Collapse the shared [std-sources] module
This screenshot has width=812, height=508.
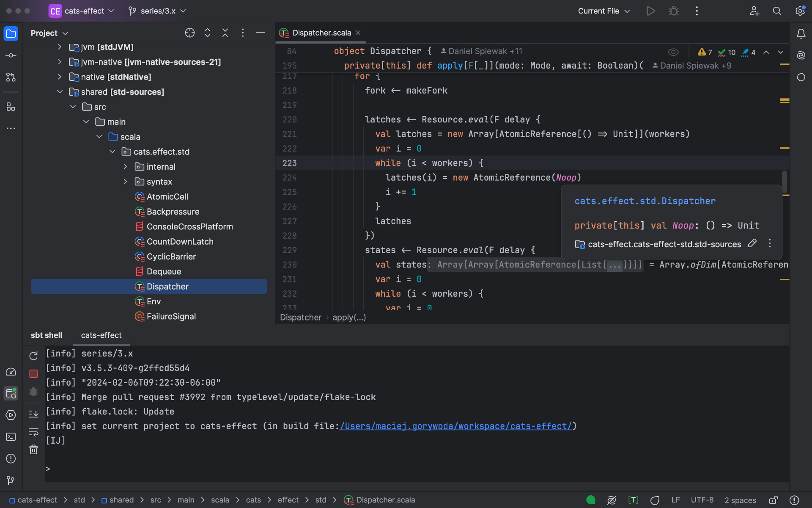[x=60, y=92]
